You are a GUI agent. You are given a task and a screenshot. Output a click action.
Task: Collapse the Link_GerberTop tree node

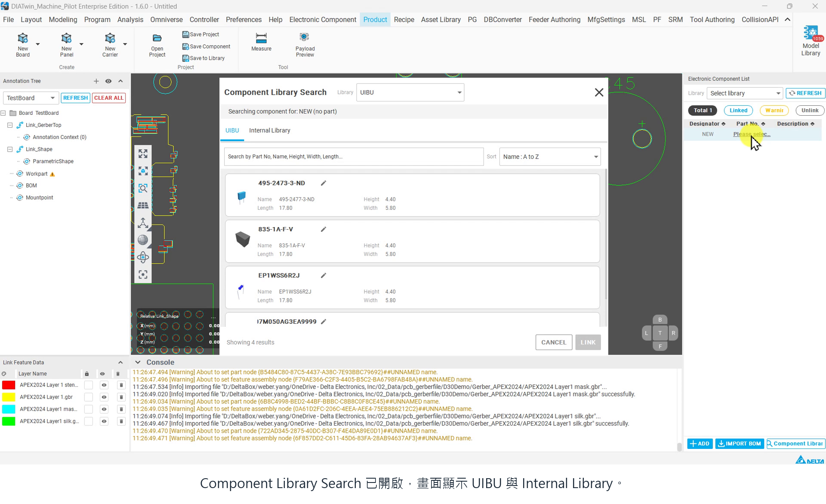[x=10, y=125]
